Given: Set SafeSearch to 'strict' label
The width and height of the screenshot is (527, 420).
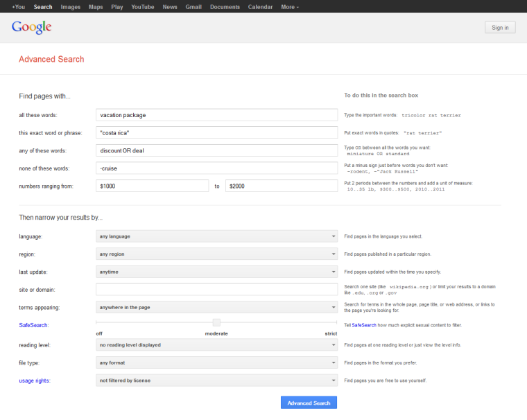Looking at the screenshot, I should coord(331,333).
